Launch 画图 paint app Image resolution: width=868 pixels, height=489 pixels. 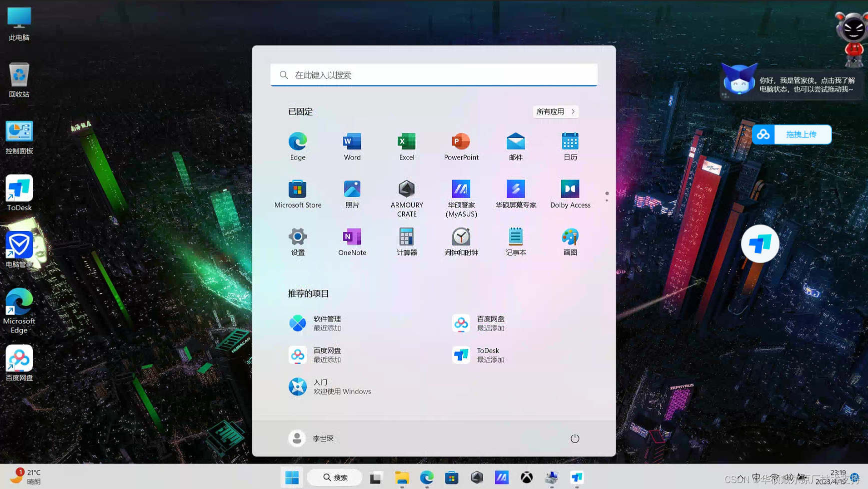(570, 242)
